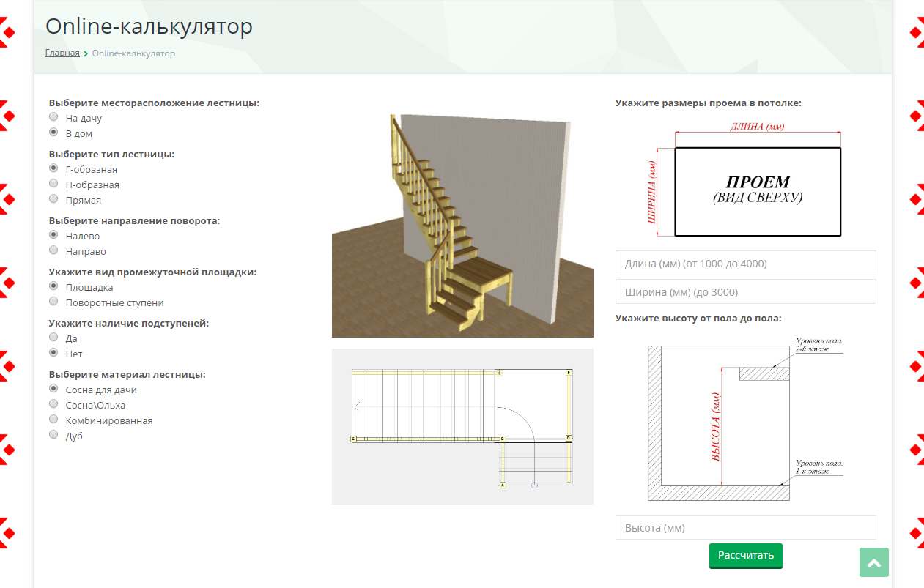The height and width of the screenshot is (588, 924).
Task: Pick 'Комбинированная' material
Action: pos(53,420)
